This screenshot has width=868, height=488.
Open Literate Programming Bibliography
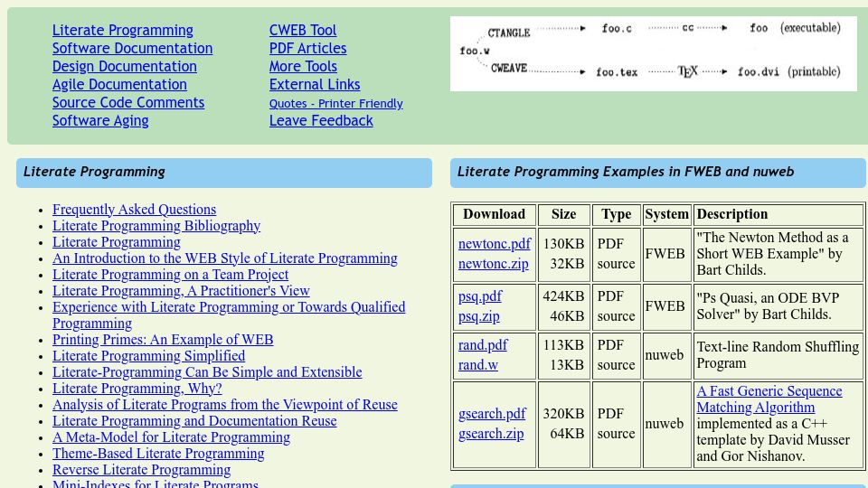pos(156,226)
